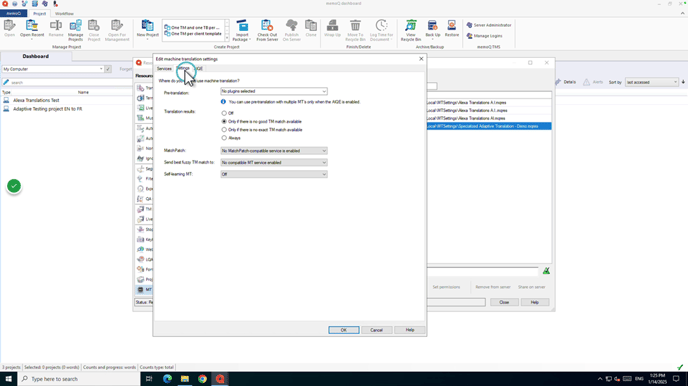Select Adaptive Testing project EN to FR
688x386 pixels.
(47, 109)
